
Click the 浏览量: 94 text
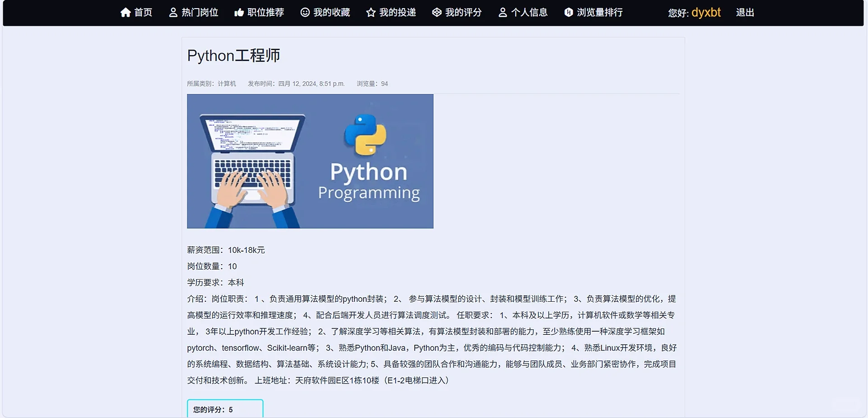pos(372,84)
